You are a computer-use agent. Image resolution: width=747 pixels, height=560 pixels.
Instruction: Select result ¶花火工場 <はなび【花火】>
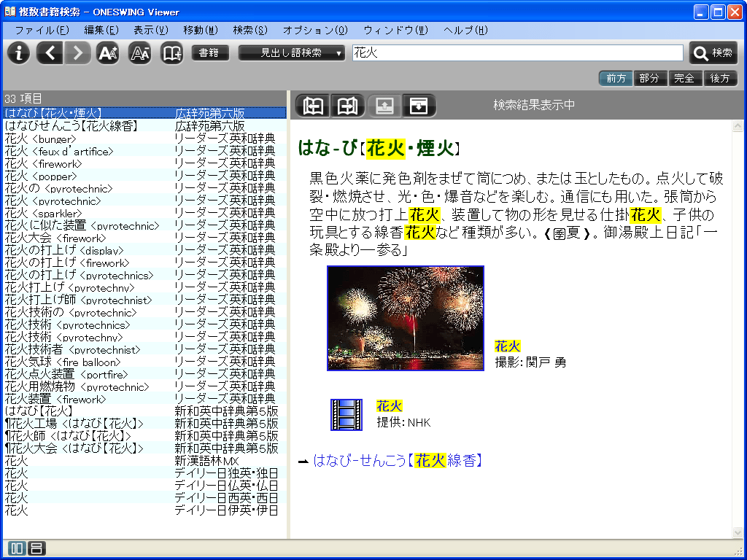(145, 424)
